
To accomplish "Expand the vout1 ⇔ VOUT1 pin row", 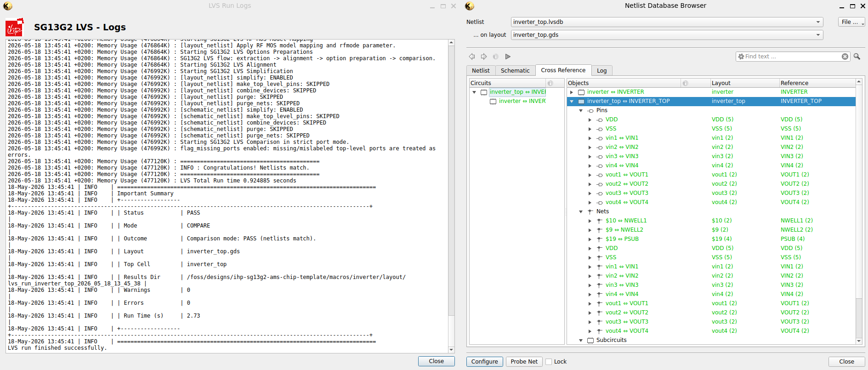I will tap(590, 175).
